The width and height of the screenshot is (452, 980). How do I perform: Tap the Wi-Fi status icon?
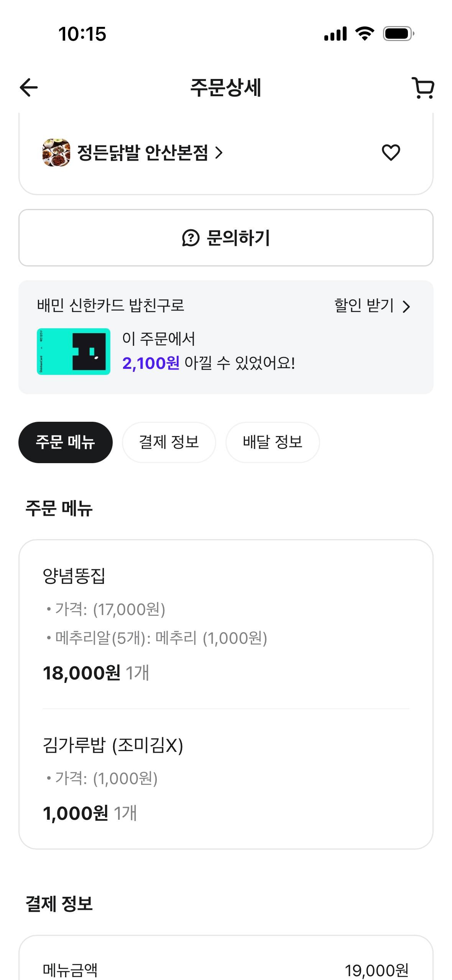[365, 34]
